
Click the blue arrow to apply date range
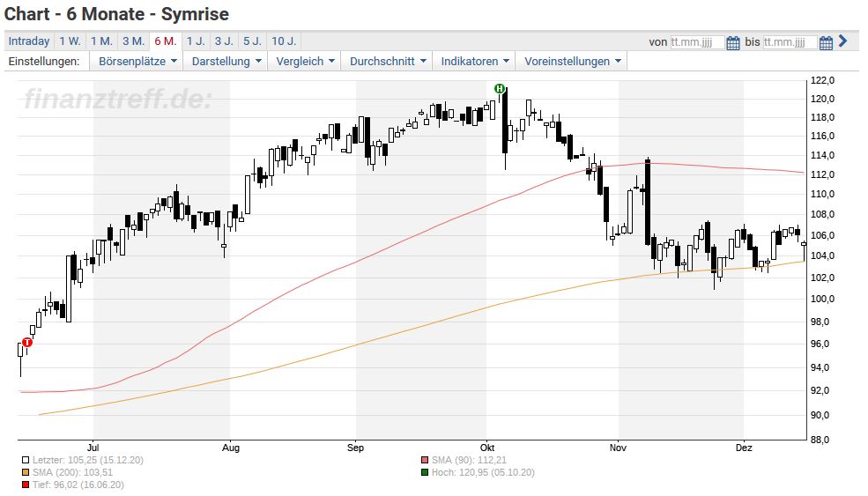(842, 41)
